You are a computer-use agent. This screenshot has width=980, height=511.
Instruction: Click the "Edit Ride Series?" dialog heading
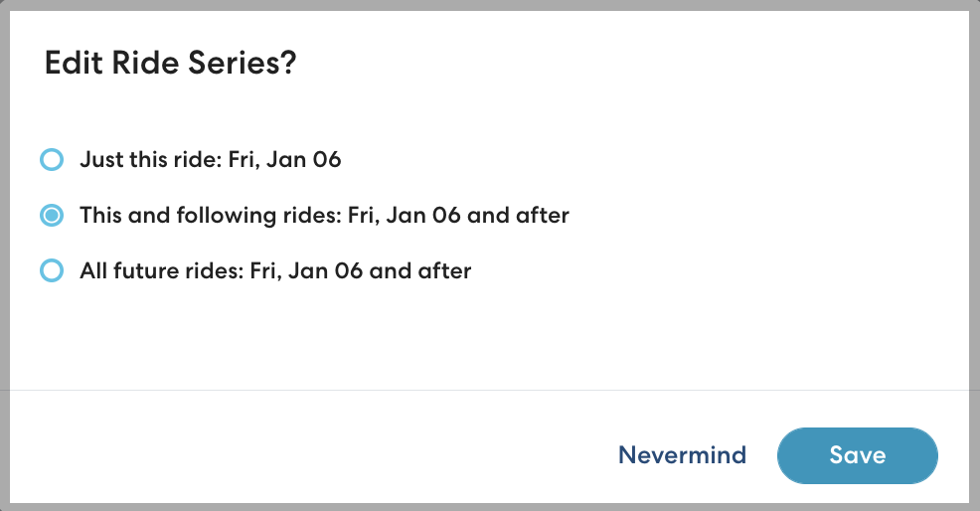click(171, 64)
